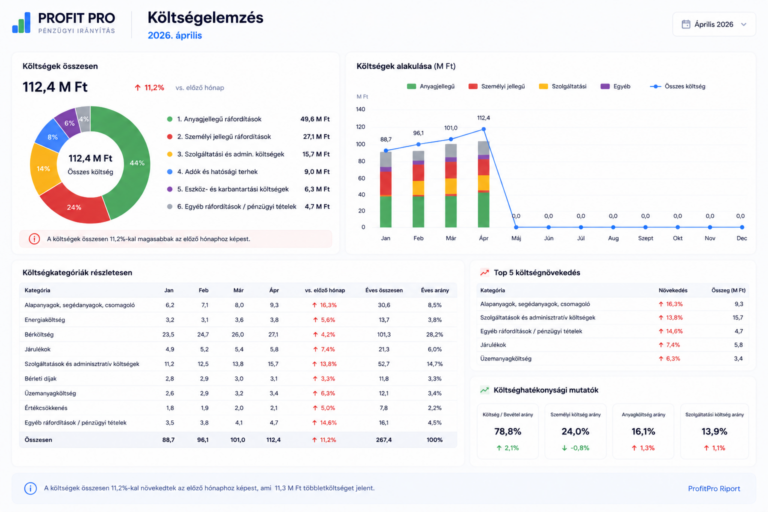Sort by 'vs. előző hónap' column header
This screenshot has width=768, height=512.
325,291
